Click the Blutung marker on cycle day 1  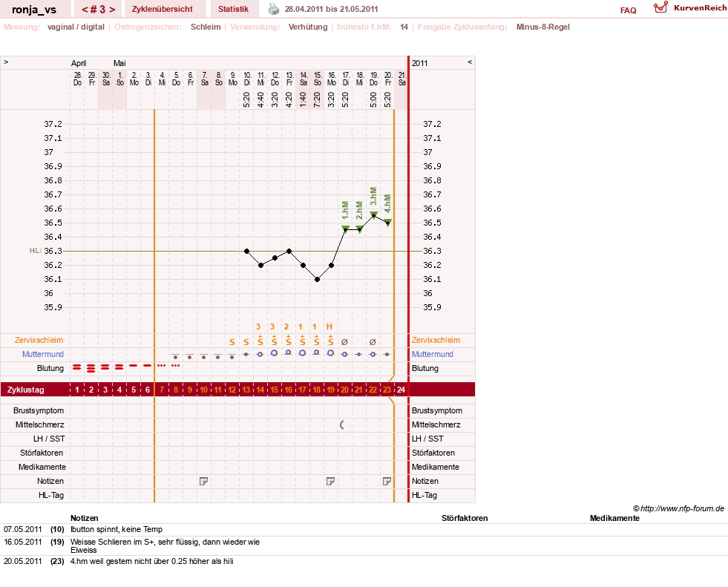[x=76, y=367]
